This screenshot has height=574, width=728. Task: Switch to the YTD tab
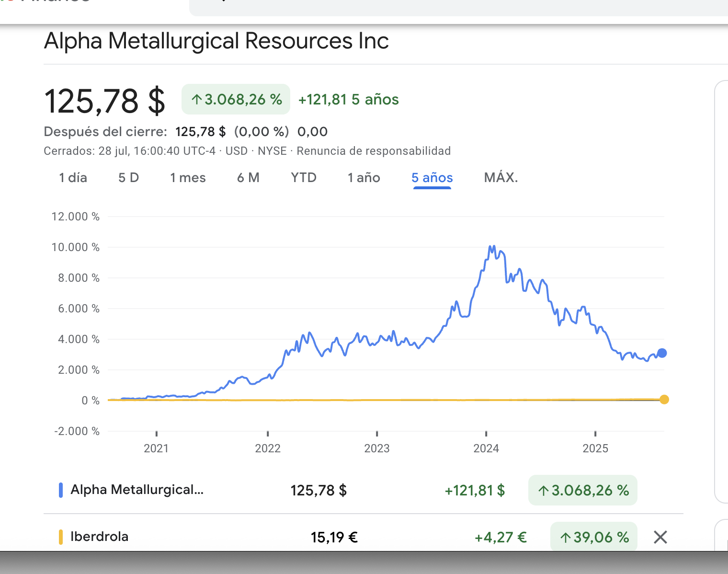point(304,178)
